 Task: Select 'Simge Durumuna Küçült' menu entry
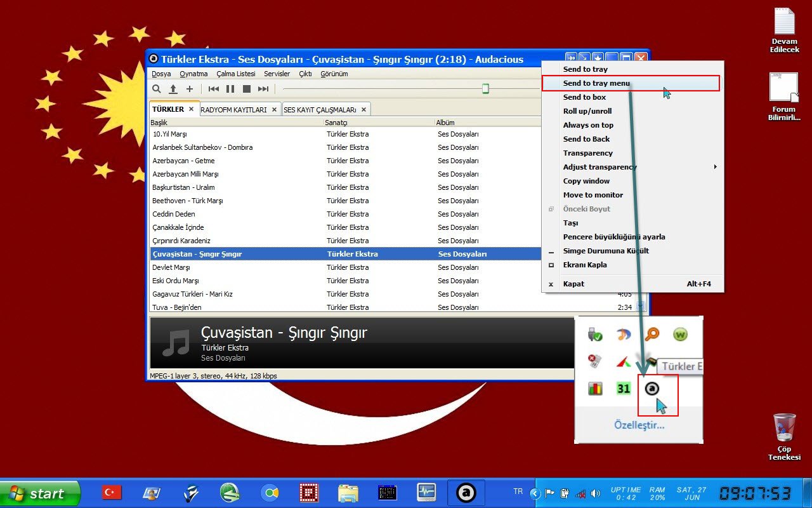[632, 251]
